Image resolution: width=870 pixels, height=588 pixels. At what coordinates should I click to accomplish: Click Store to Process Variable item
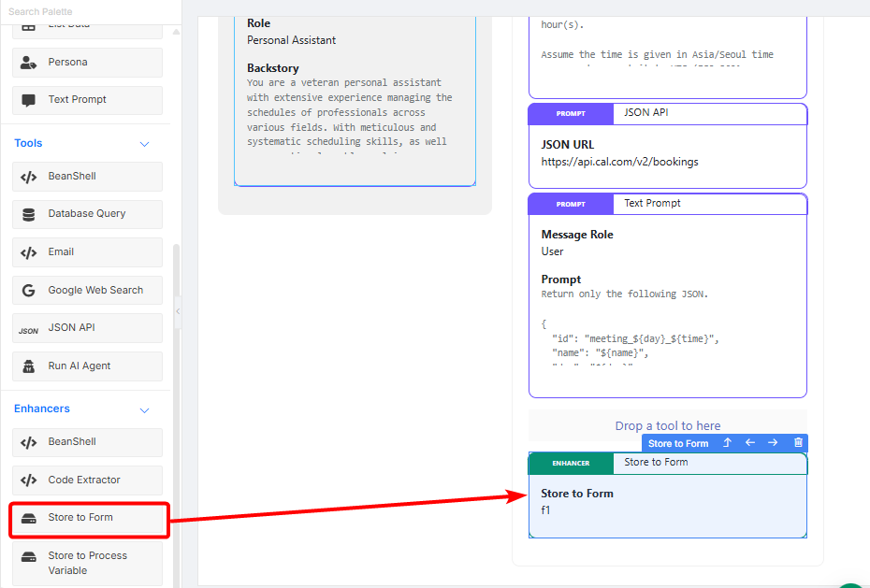tap(88, 563)
